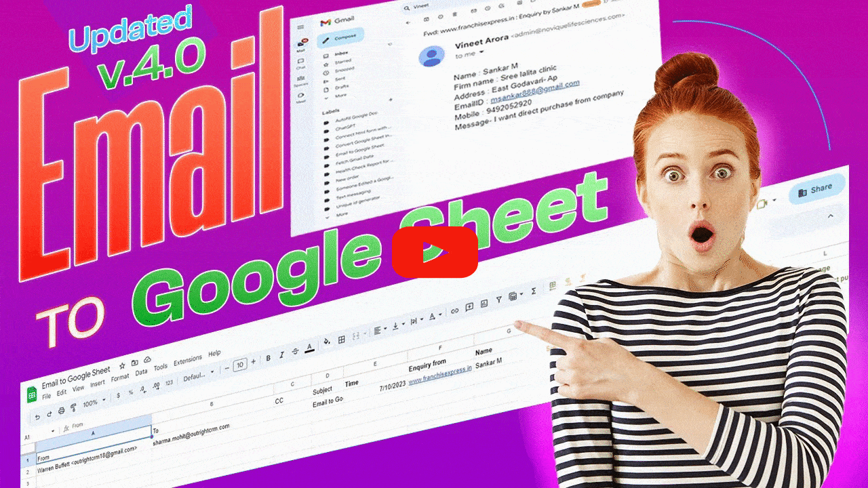The height and width of the screenshot is (488, 868).
Task: Go back with Gmail's left arrow
Action: 408,22
